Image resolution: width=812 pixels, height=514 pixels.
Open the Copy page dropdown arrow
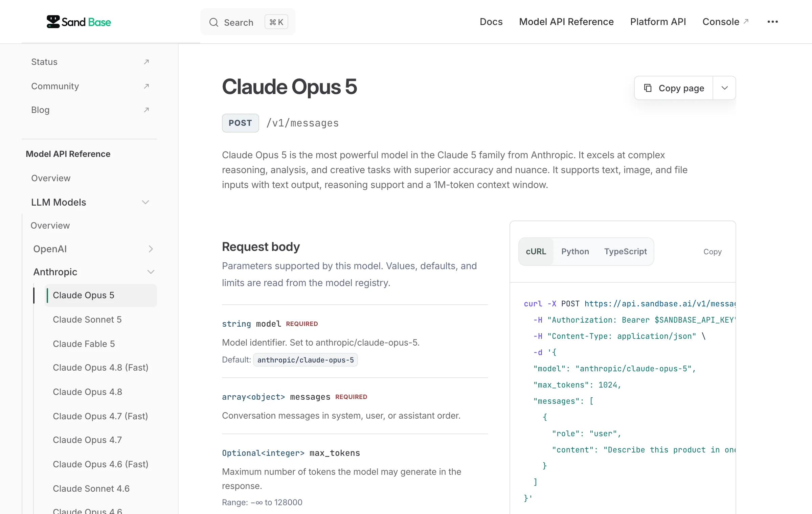(724, 88)
